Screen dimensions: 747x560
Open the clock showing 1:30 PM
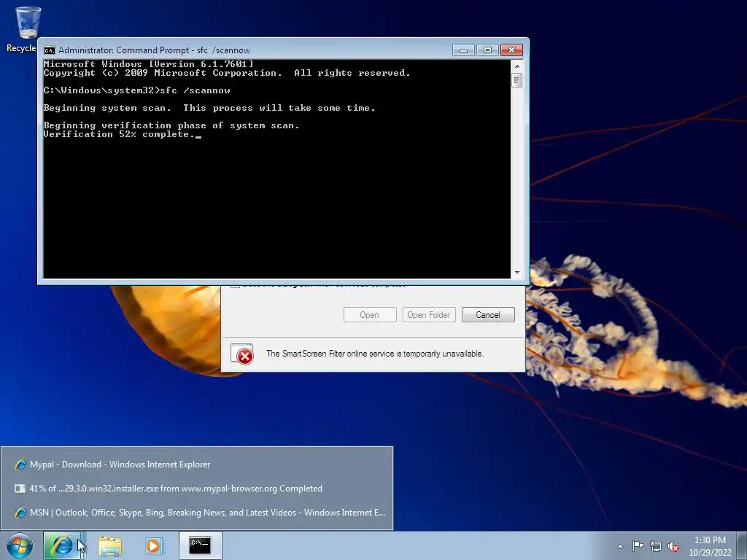(710, 546)
